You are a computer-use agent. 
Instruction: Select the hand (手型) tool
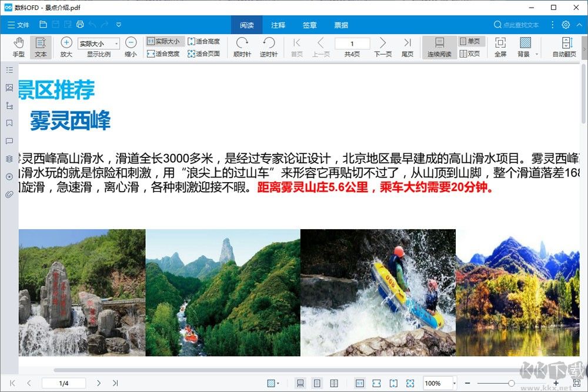click(x=18, y=47)
